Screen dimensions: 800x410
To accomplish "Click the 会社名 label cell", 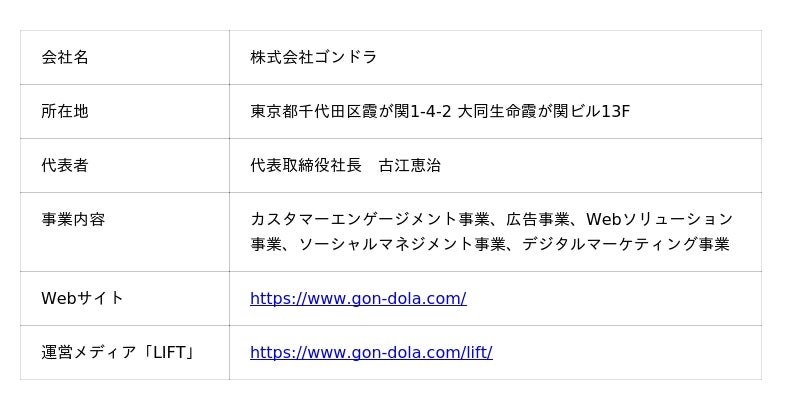I will 65,57.
